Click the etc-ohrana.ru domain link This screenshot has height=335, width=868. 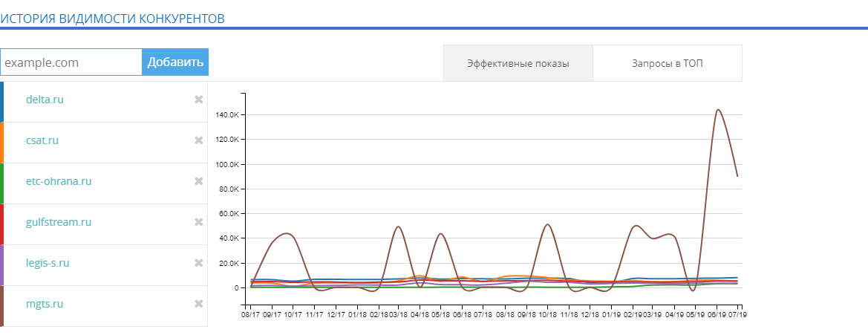pos(59,181)
